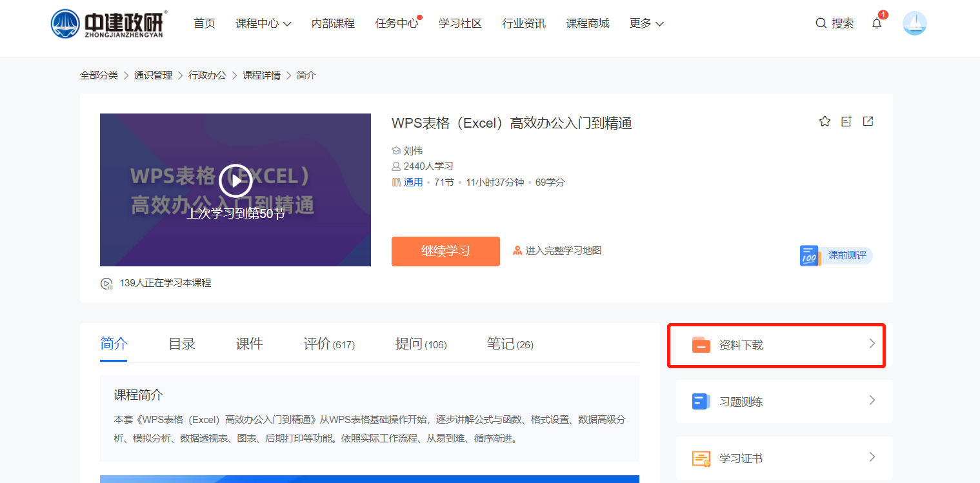Switch to the 课件 tab
980x483 pixels.
point(249,344)
